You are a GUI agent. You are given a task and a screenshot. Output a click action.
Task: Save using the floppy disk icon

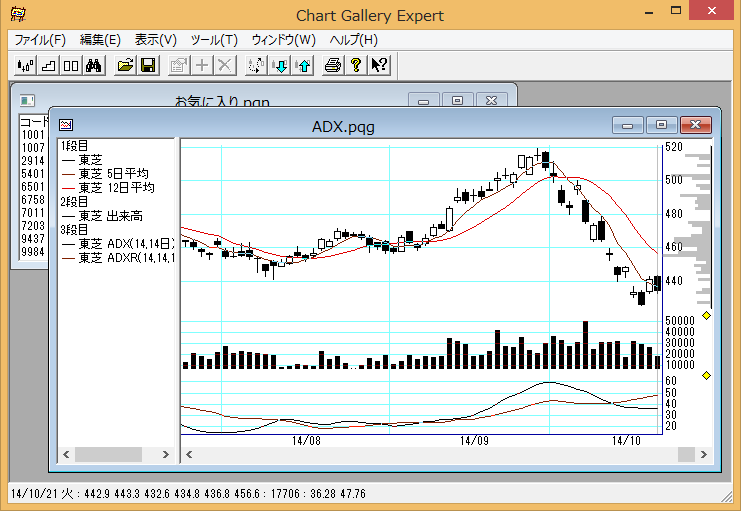[x=148, y=66]
